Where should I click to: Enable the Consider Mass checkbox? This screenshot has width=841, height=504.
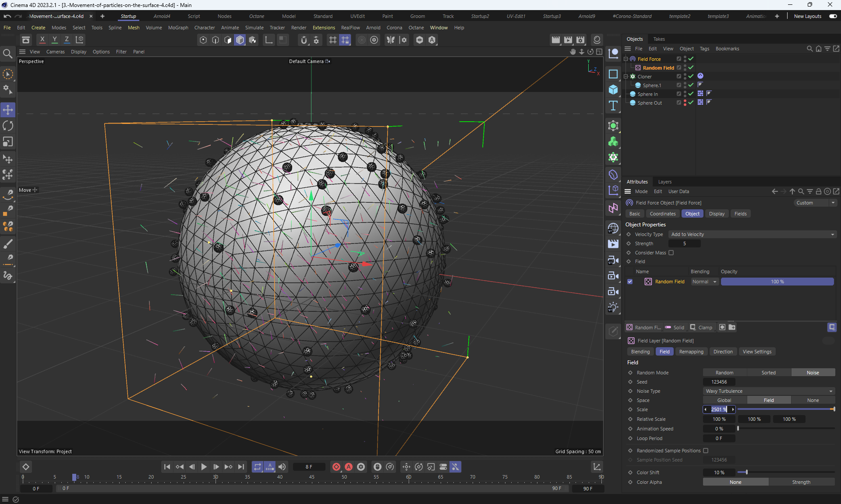coord(671,253)
